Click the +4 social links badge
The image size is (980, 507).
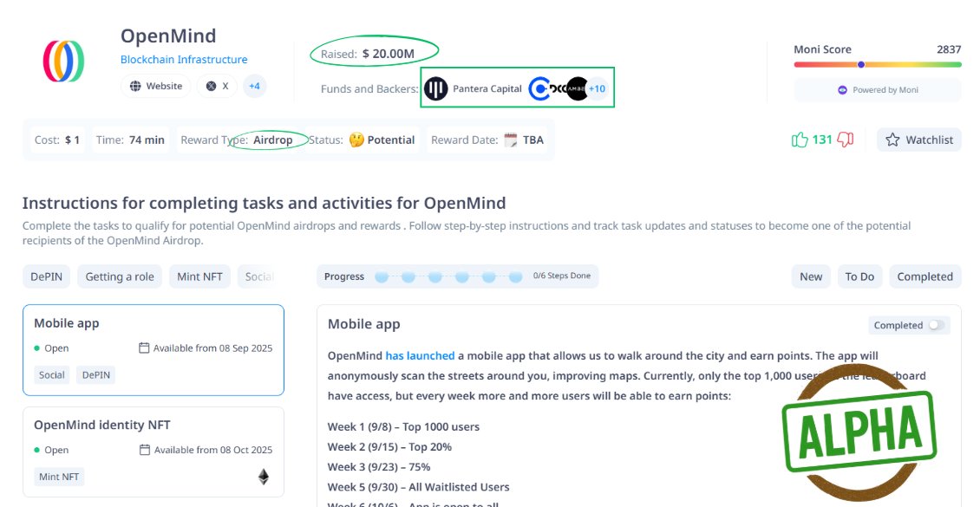tap(254, 86)
